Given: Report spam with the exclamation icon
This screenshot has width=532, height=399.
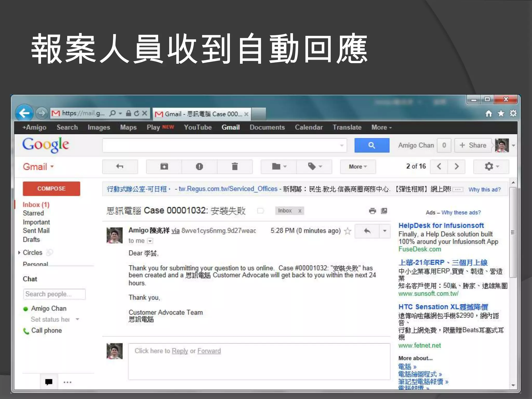Looking at the screenshot, I should pos(199,167).
